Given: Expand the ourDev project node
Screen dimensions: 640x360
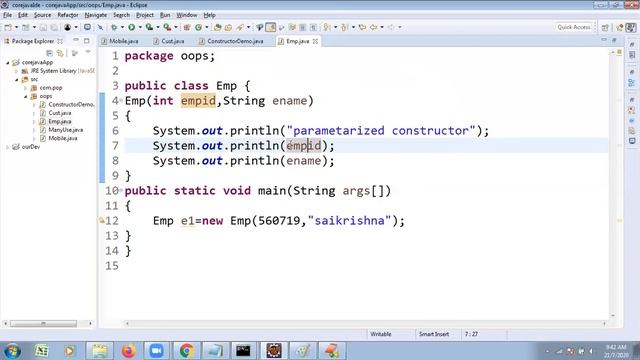Looking at the screenshot, I should tap(8, 147).
